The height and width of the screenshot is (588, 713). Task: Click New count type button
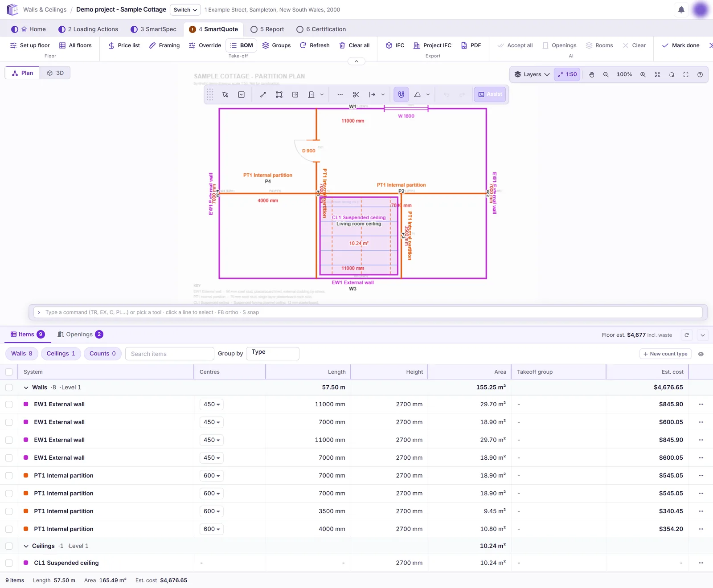click(665, 354)
